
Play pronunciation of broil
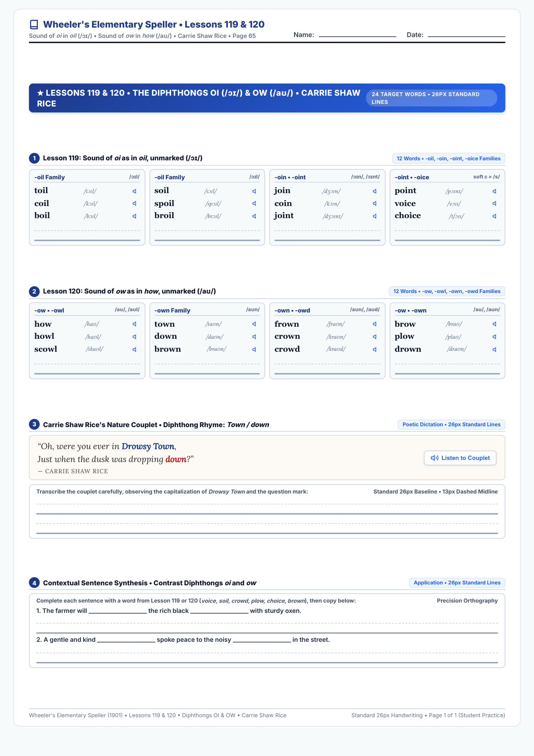[x=254, y=216]
